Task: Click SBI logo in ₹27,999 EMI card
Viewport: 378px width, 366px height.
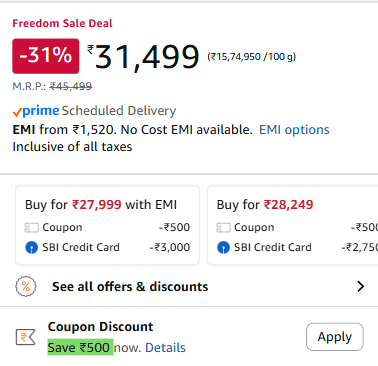Action: (x=32, y=248)
